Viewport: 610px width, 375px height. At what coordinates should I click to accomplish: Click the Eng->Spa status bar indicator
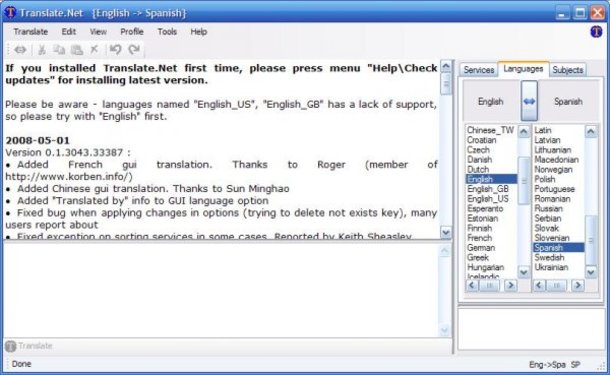pos(547,365)
